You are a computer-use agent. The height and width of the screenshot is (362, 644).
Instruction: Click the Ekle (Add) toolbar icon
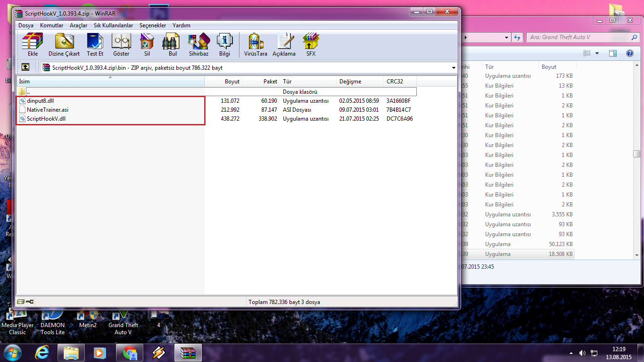point(33,45)
